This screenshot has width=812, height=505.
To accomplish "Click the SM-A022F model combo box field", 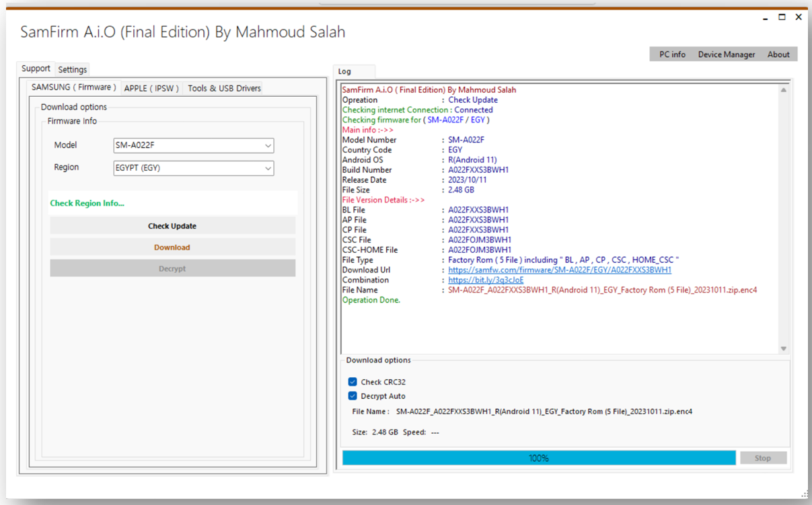I will pyautogui.click(x=194, y=146).
